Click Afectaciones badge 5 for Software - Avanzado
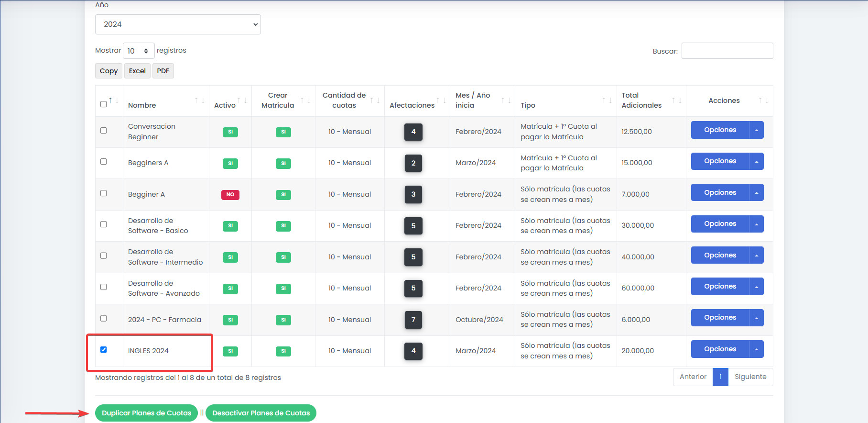This screenshot has height=423, width=868. [x=413, y=289]
